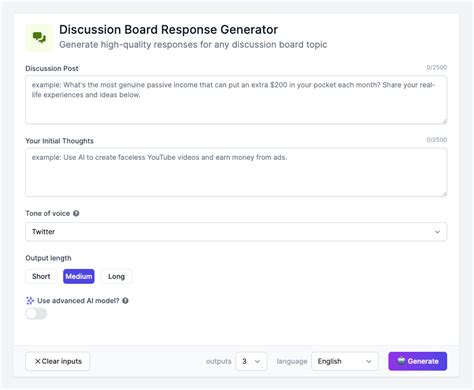Click the Initial Thoughts resize handle

[x=444, y=194]
